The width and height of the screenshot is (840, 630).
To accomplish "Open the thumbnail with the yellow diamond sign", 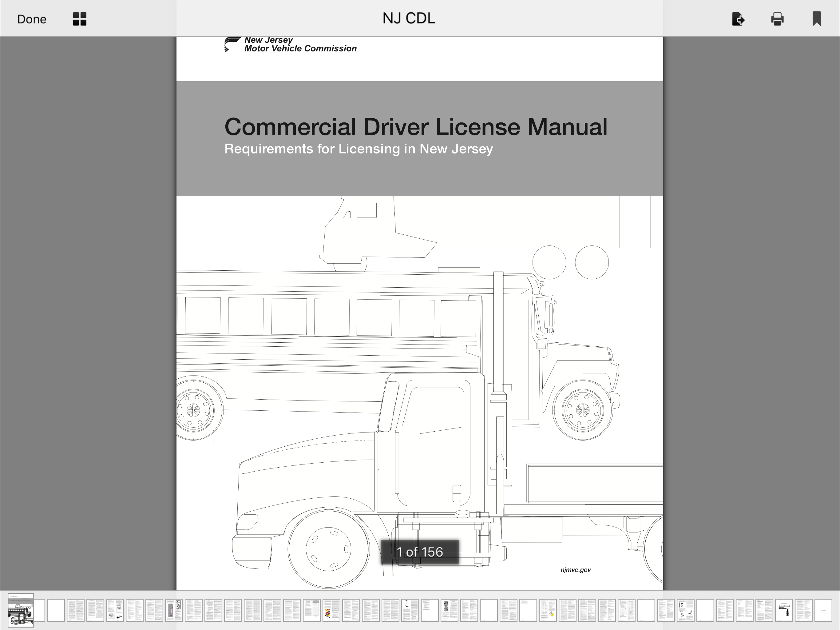I will tap(548, 610).
